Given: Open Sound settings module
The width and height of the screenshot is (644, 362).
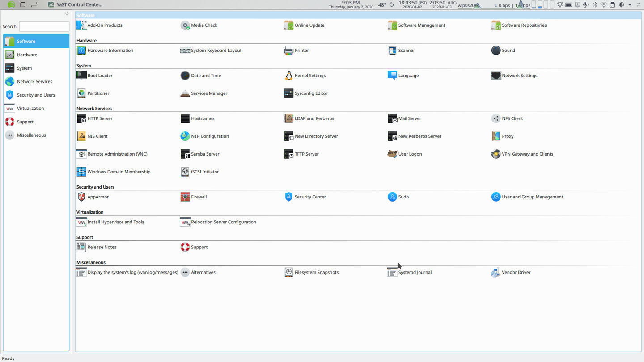Looking at the screenshot, I should 503,51.
